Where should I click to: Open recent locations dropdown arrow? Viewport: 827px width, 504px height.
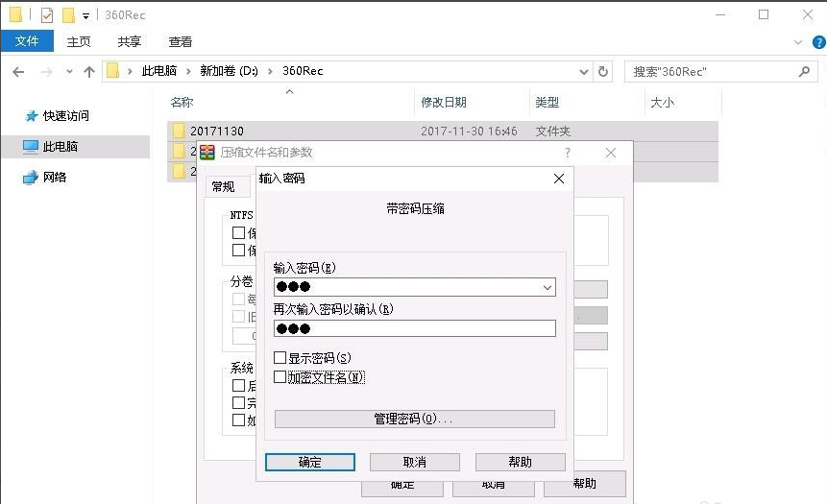pyautogui.click(x=69, y=72)
